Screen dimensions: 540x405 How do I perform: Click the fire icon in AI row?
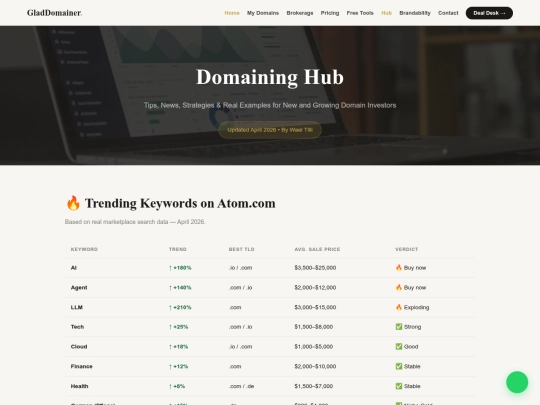399,268
